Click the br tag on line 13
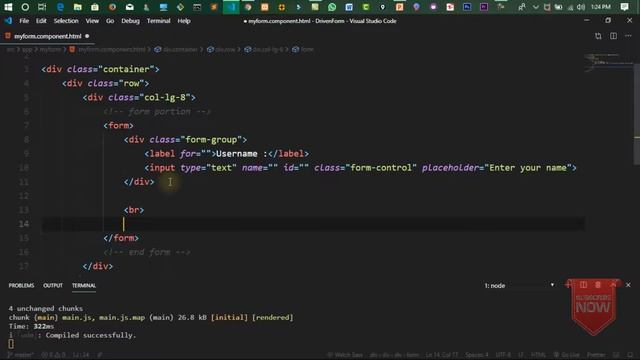This screenshot has height=360, width=640. [x=134, y=210]
